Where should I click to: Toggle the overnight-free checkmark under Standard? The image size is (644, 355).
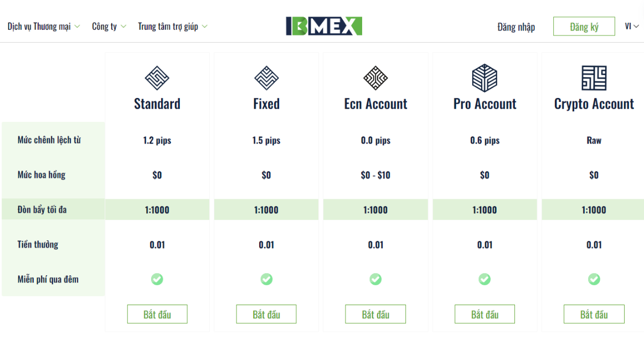[157, 280]
